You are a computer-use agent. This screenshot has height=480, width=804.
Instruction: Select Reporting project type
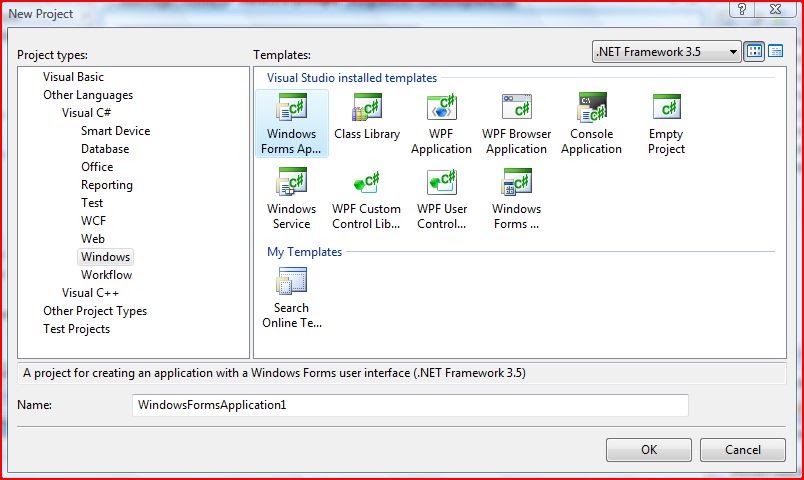107,185
